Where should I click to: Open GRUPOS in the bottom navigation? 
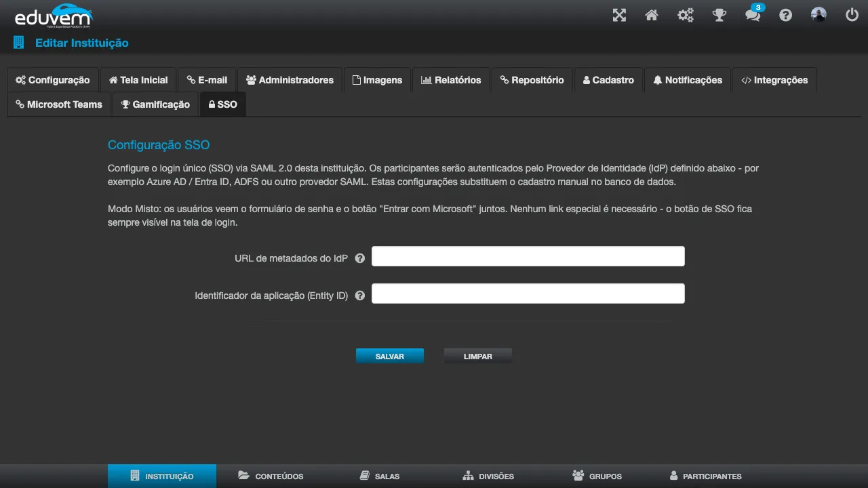tap(597, 476)
